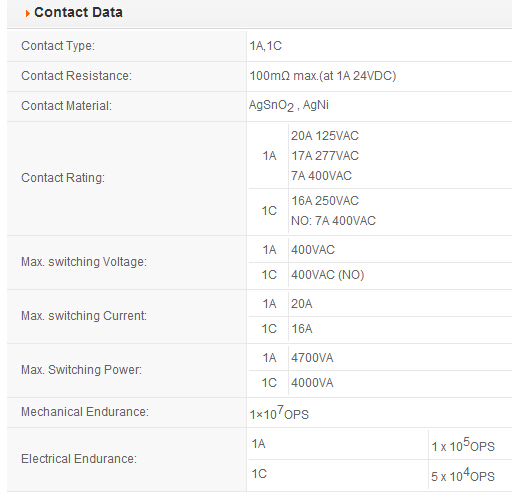Select the 20A 125VAC rating text

[x=325, y=136]
